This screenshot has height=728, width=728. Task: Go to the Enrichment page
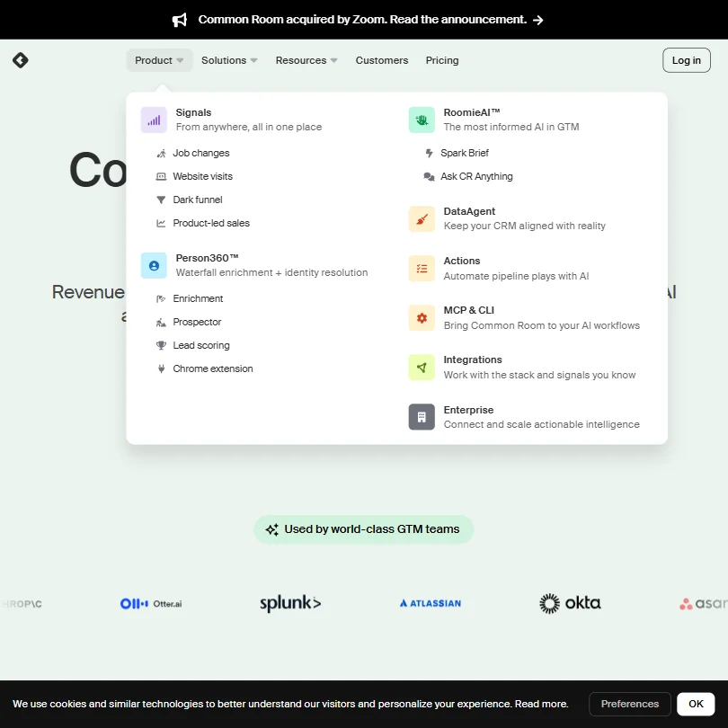pos(199,298)
